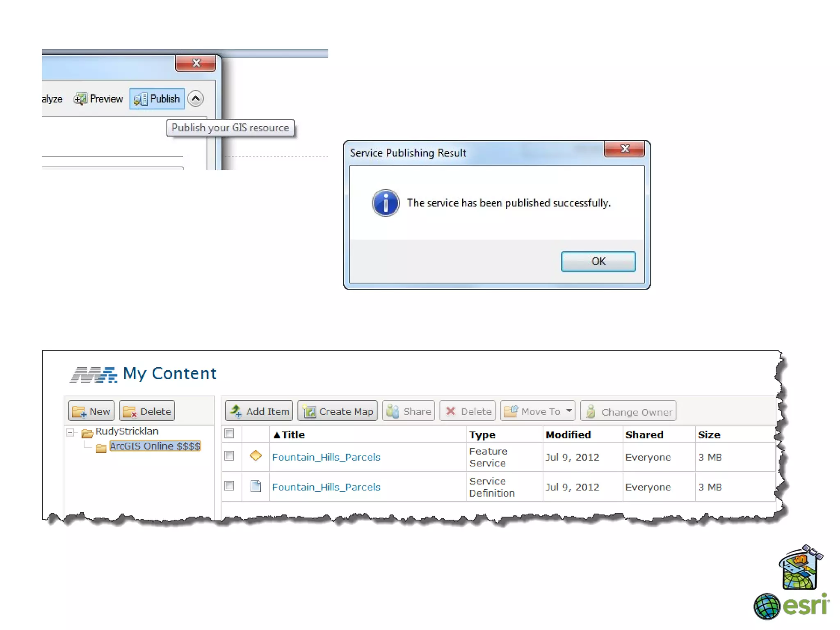Click the blue information icon in the dialog
The height and width of the screenshot is (630, 840).
click(385, 203)
